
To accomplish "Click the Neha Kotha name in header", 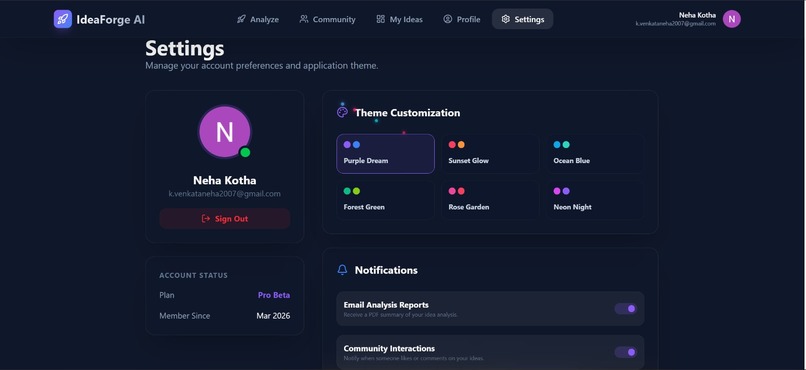I will (697, 15).
